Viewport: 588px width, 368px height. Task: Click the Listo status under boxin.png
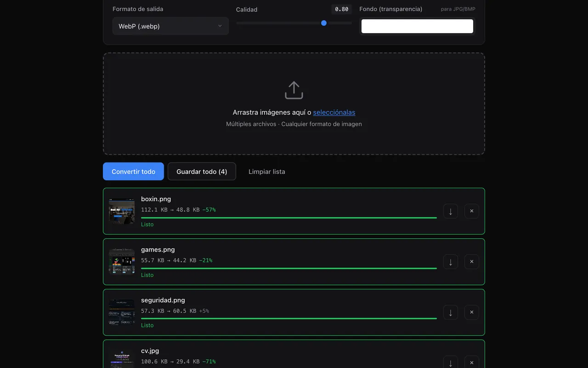pos(147,224)
